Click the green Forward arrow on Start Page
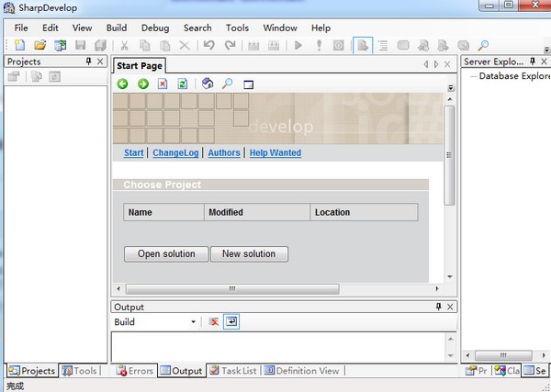Screen dimensions: 551x392 click(143, 84)
